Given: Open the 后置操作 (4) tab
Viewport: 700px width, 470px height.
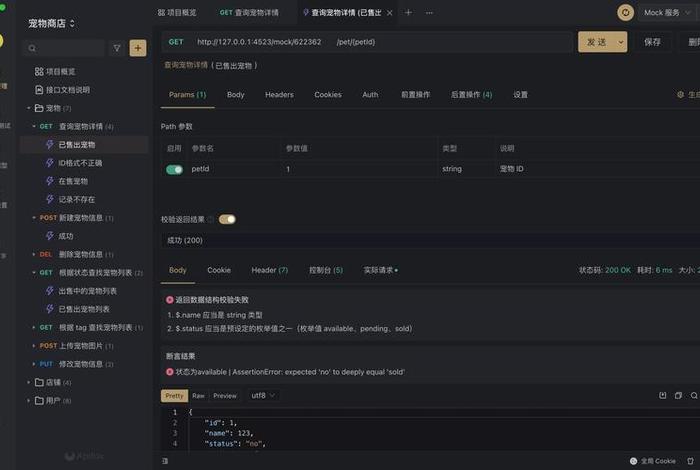Looking at the screenshot, I should (471, 95).
